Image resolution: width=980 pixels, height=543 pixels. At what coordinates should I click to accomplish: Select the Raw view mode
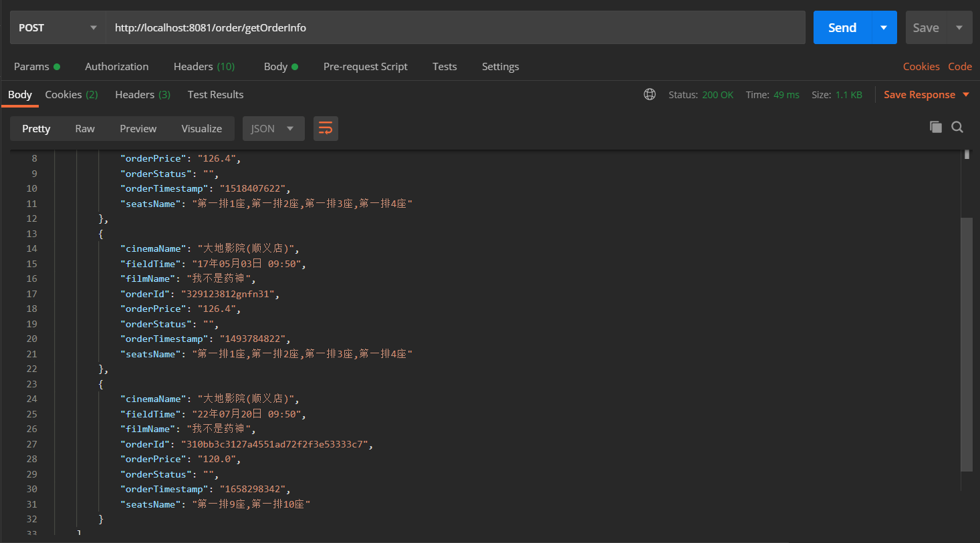(x=85, y=128)
